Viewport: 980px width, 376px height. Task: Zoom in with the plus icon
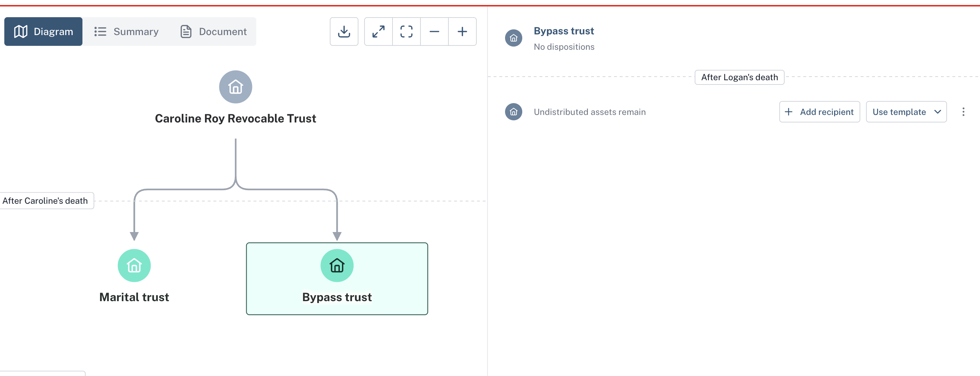462,32
